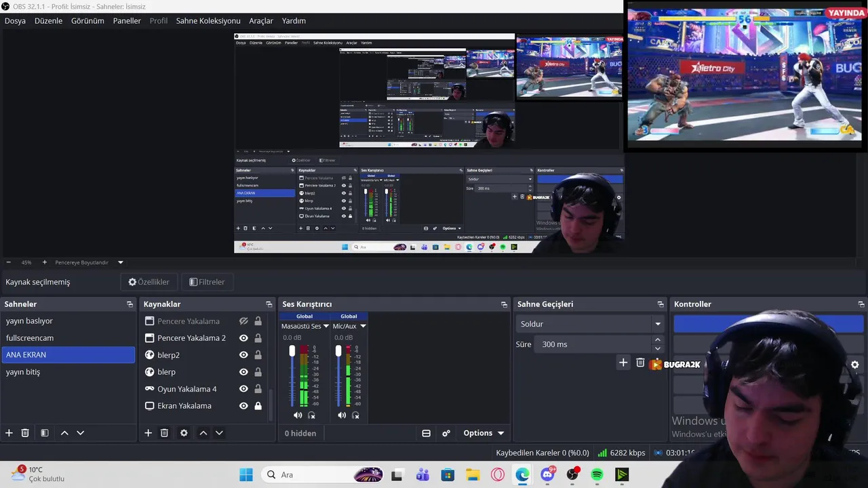This screenshot has height=488, width=868.
Task: Zoom in preview plus icon
Action: click(x=45, y=262)
